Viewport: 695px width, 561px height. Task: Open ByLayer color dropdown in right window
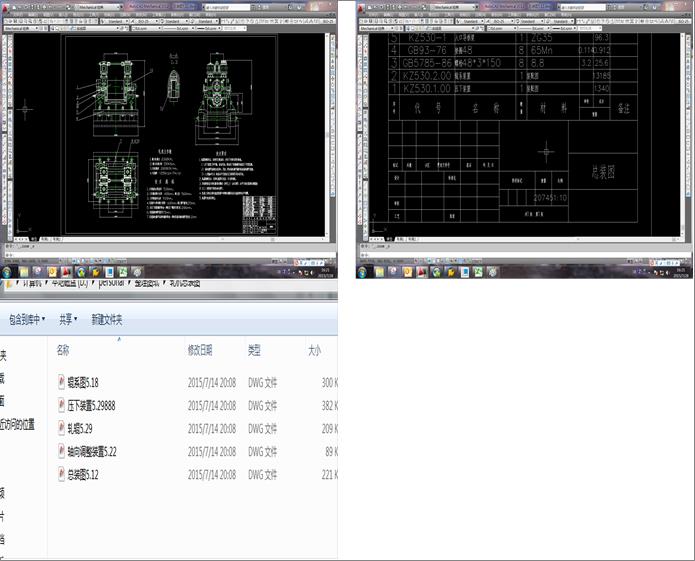pos(501,28)
